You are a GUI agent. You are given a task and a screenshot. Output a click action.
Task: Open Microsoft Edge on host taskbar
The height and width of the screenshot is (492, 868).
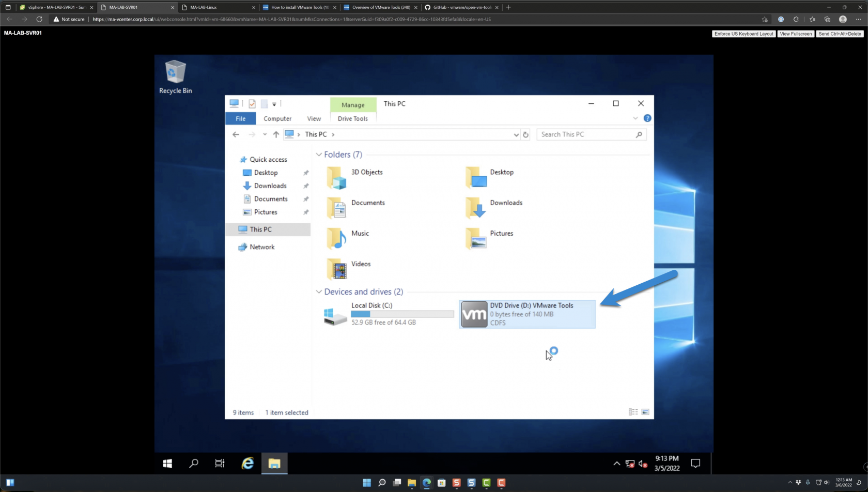point(427,483)
